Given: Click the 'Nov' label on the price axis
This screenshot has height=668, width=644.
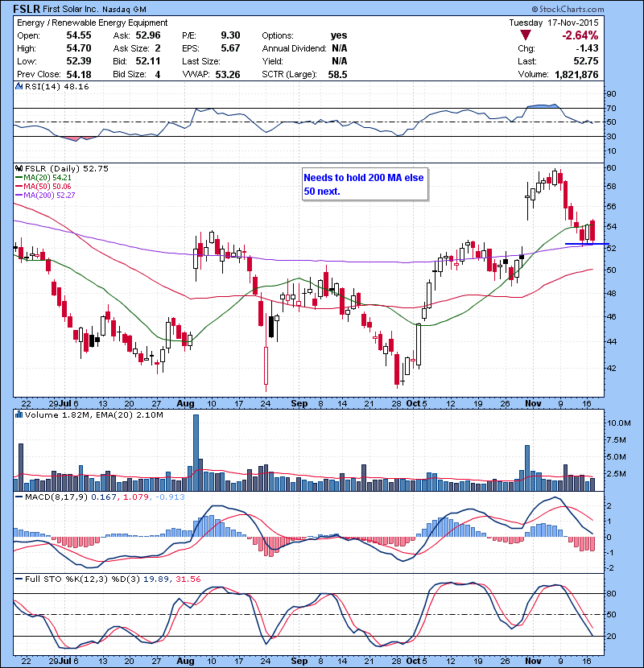Looking at the screenshot, I should tap(533, 403).
